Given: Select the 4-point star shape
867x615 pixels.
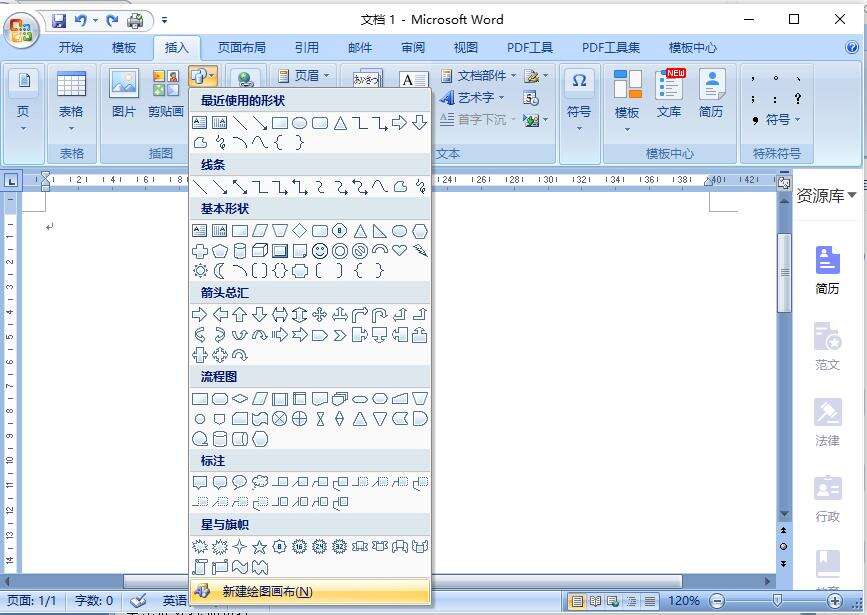Looking at the screenshot, I should point(239,547).
